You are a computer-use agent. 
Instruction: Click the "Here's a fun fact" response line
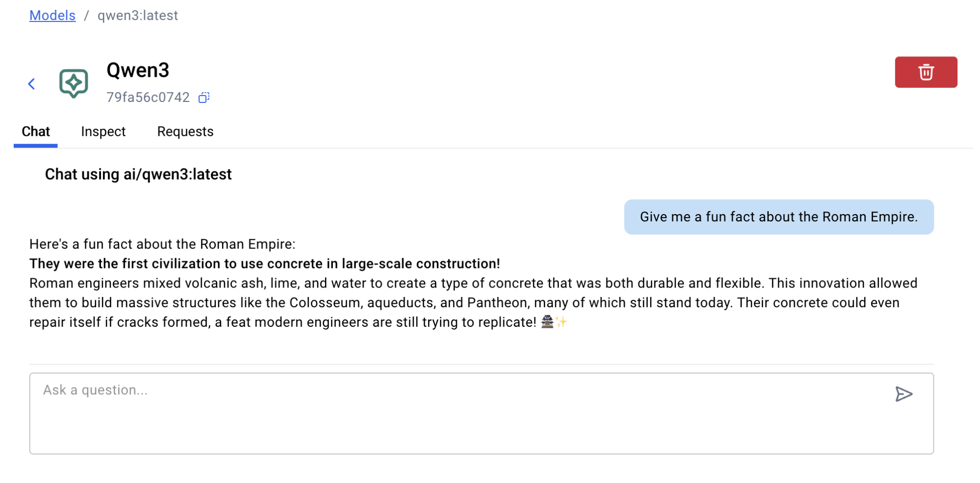(162, 244)
